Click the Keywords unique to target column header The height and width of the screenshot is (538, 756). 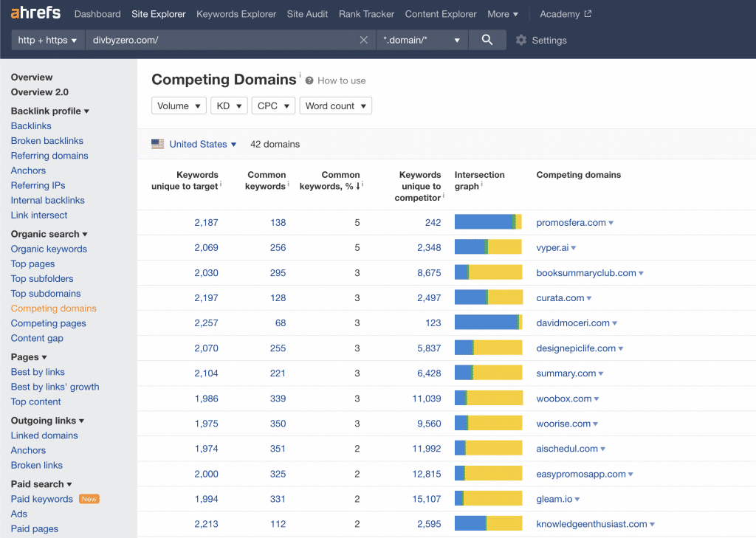[185, 180]
